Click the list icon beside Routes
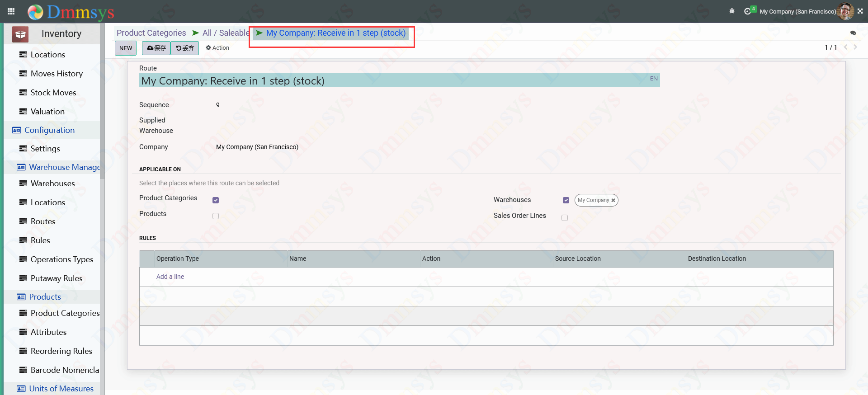868x395 pixels. tap(23, 221)
